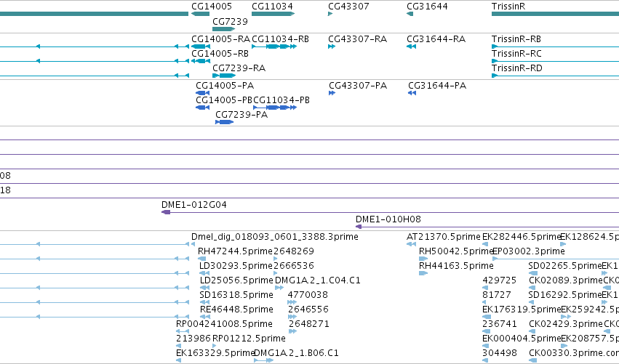Select the CK02089.3prime feature

click(532, 288)
